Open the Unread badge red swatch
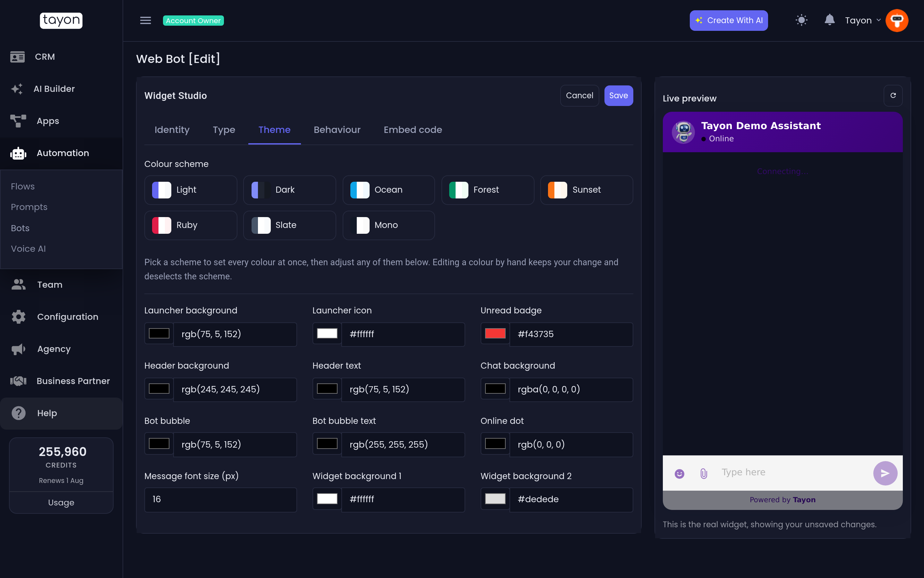Image resolution: width=924 pixels, height=578 pixels. [x=495, y=333]
